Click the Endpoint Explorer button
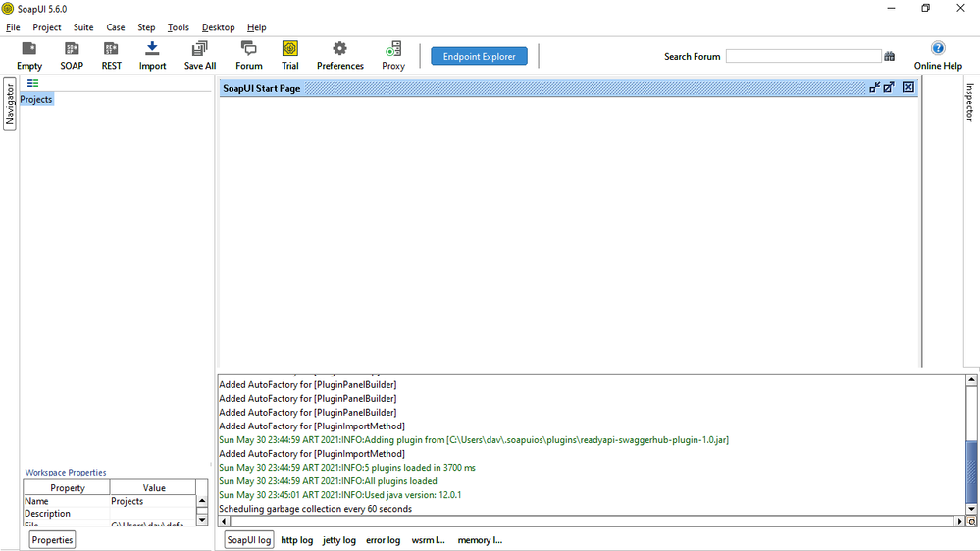 point(479,57)
